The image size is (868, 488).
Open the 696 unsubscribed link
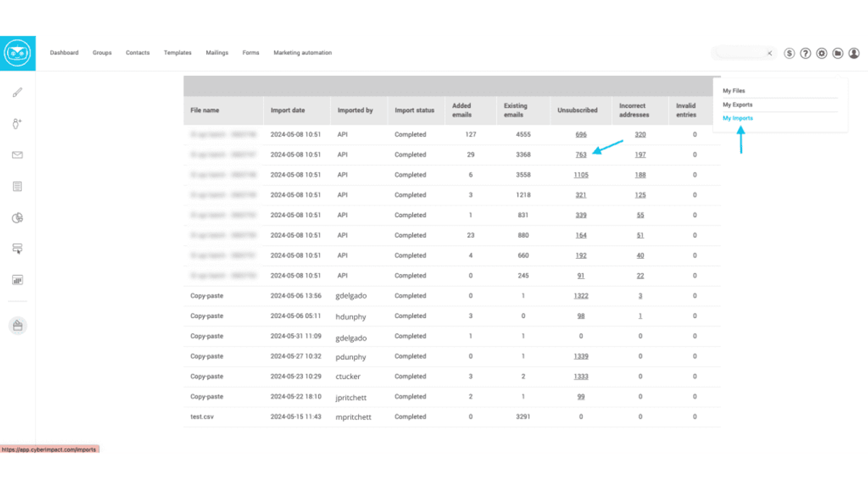(x=581, y=134)
